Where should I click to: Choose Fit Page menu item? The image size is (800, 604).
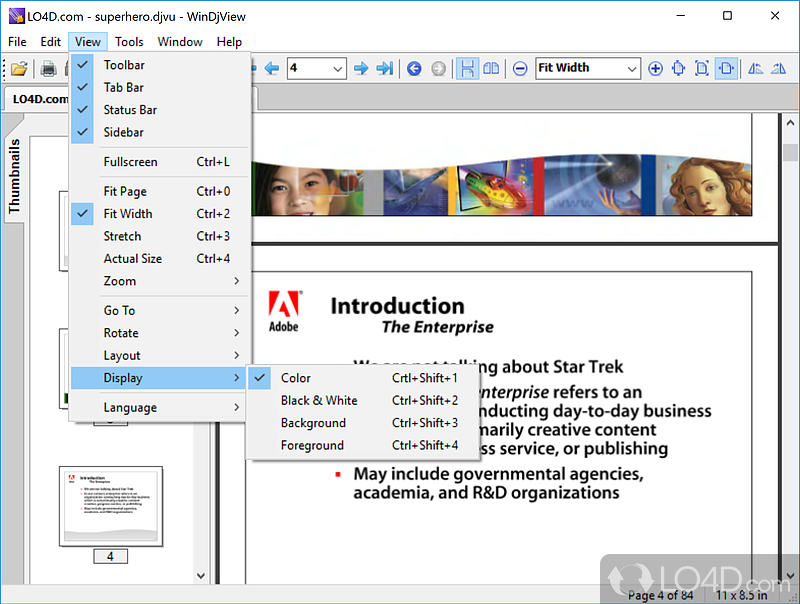pos(160,191)
